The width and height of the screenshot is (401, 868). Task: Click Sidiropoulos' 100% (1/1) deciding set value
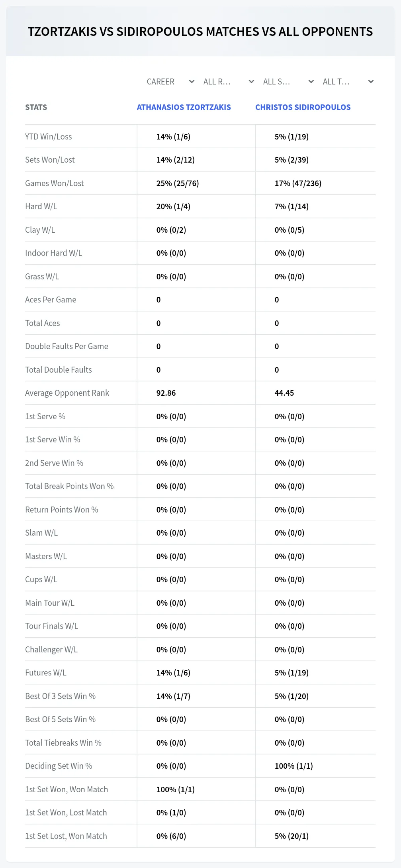pos(294,766)
